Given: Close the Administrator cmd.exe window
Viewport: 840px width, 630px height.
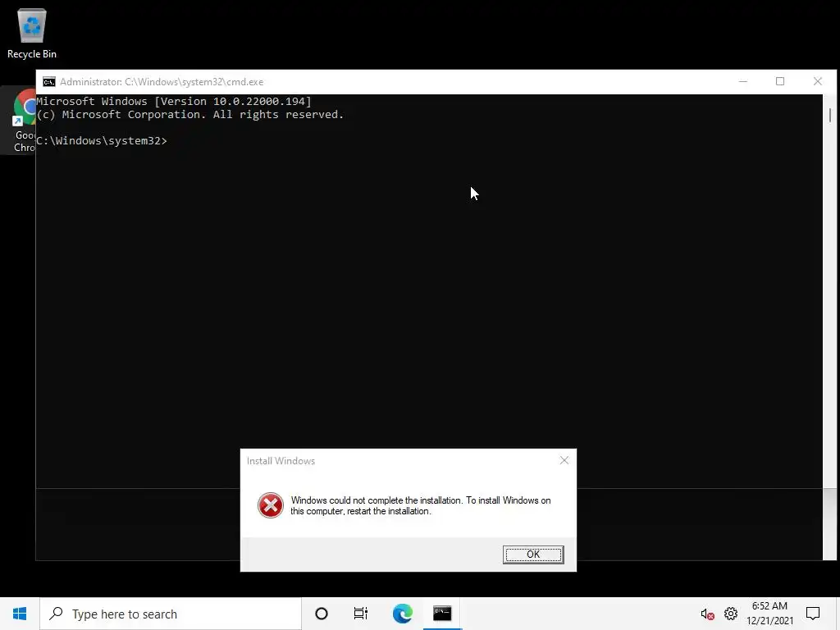Looking at the screenshot, I should click(x=818, y=81).
